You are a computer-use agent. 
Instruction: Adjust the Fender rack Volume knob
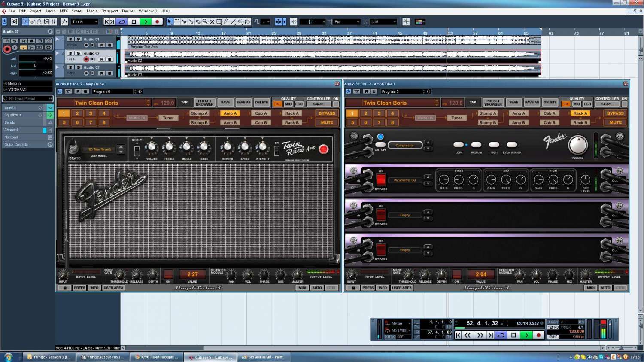click(x=577, y=145)
